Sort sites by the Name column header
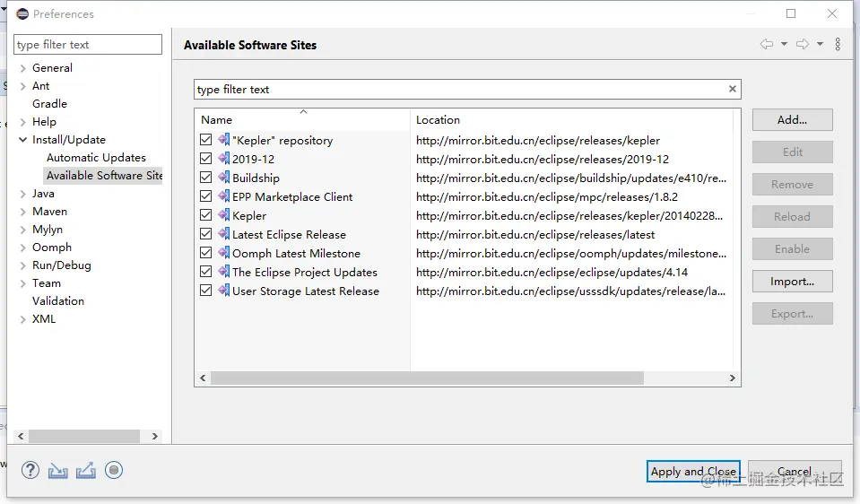 (x=302, y=119)
